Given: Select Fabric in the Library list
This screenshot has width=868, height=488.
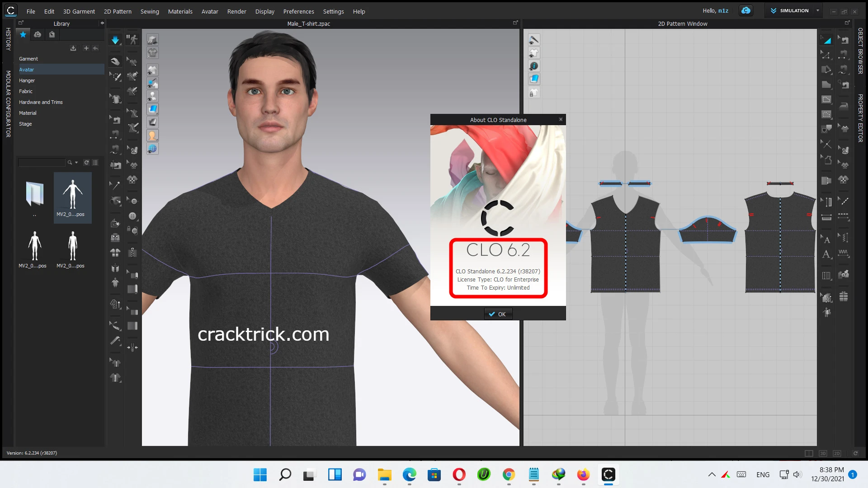Looking at the screenshot, I should [x=26, y=91].
